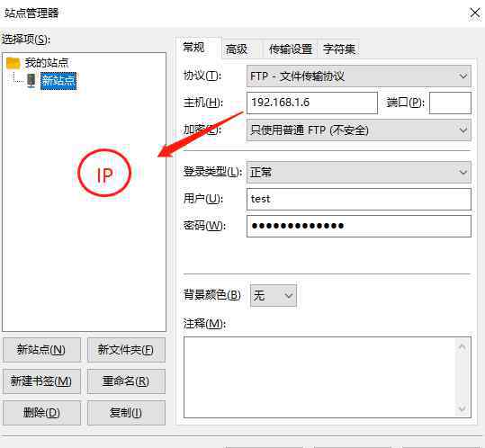Screen dimensions: 485x448
Task: Switch to the 高级 tab
Action: [x=237, y=49]
